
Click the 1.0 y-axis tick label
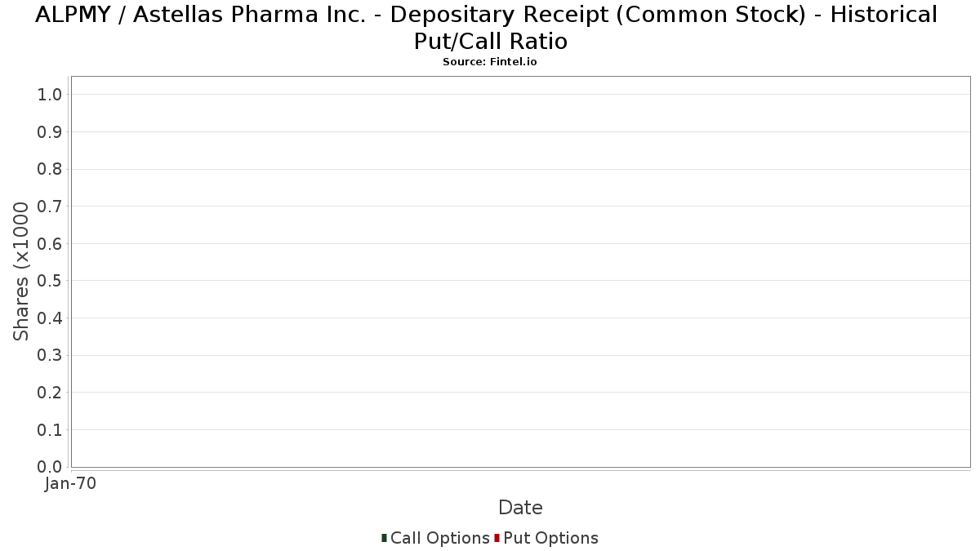50,95
